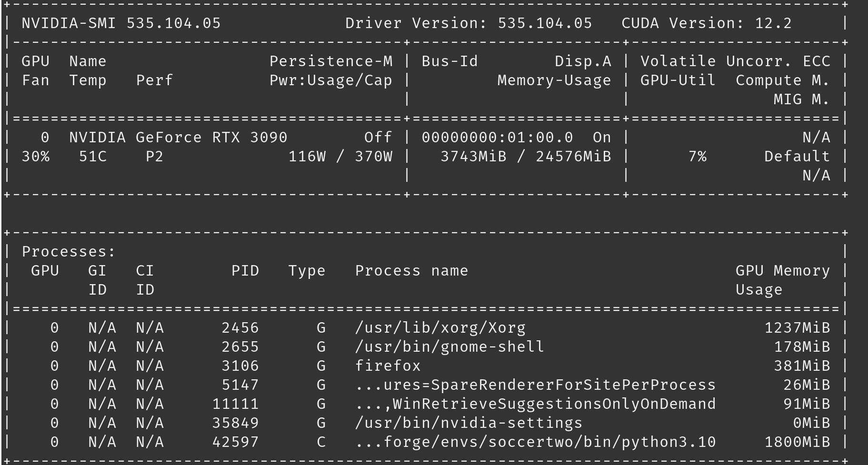
Task: Click the Processes: section heading
Action: pyautogui.click(x=69, y=252)
